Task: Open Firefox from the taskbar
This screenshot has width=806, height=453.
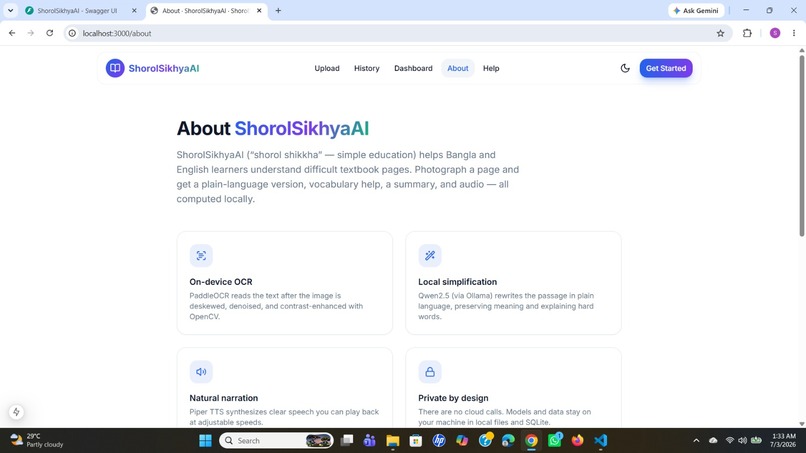Action: coord(577,441)
